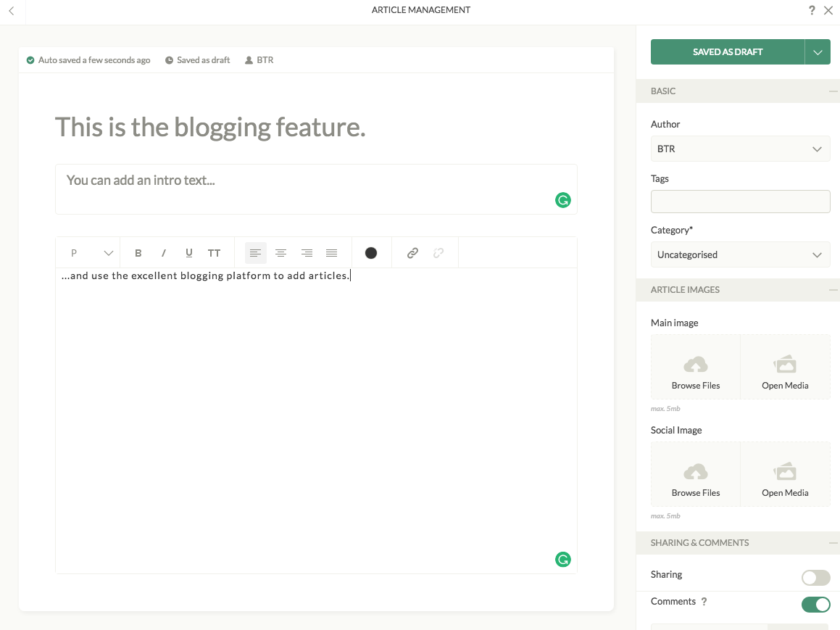Click into the Tags input field

click(x=740, y=202)
